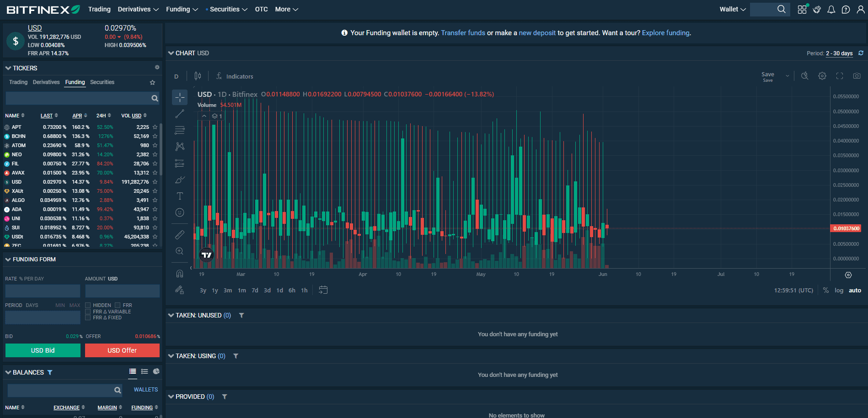This screenshot has width=868, height=418.
Task: Click the USD Offer button
Action: click(122, 350)
